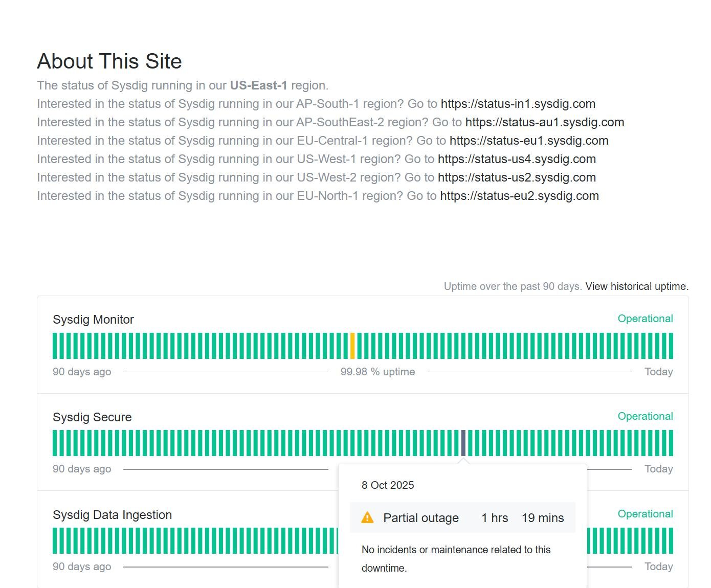Click last green bar of Sysdig Monitor timeline
Image resolution: width=711 pixels, height=588 pixels.
pyautogui.click(x=671, y=346)
